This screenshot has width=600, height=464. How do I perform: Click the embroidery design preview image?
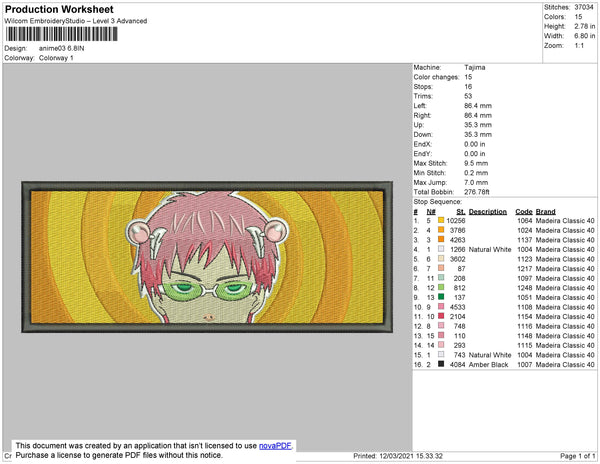pyautogui.click(x=207, y=257)
